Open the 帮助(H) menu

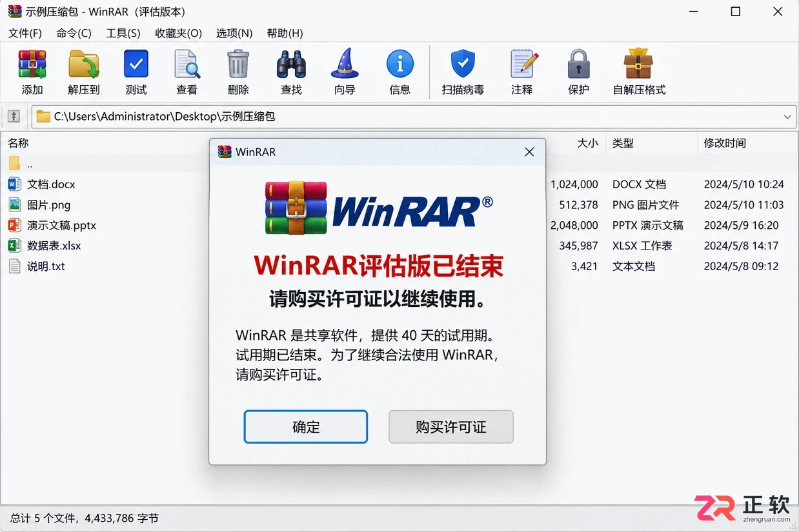pyautogui.click(x=285, y=33)
